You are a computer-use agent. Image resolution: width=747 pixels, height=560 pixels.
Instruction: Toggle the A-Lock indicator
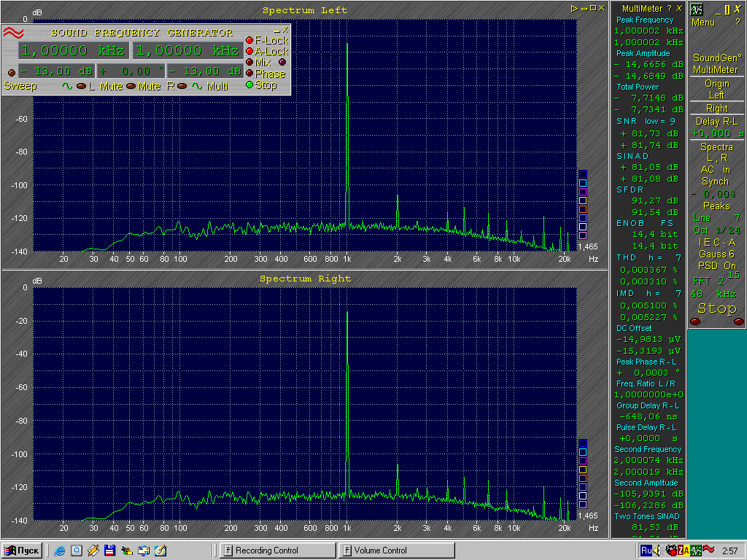tap(250, 52)
